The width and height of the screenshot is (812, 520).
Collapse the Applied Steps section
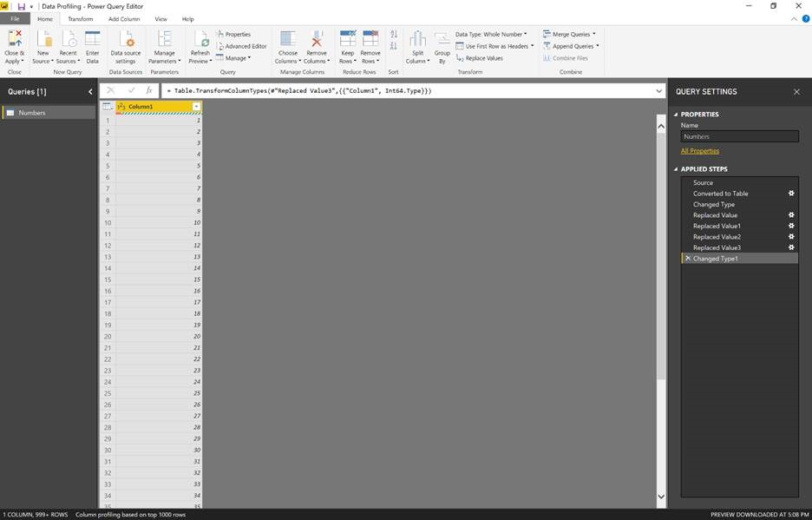pyautogui.click(x=676, y=169)
